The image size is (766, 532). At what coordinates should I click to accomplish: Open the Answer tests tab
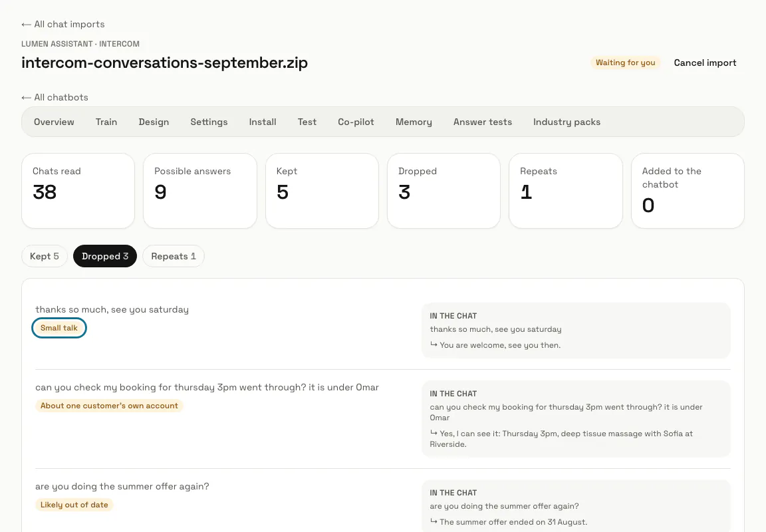(483, 122)
